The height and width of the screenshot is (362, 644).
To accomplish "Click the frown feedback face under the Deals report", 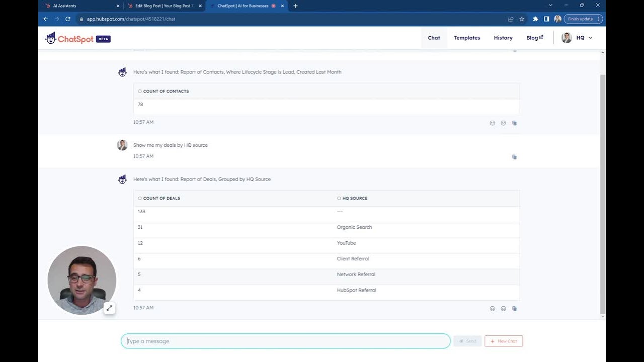I will [503, 309].
